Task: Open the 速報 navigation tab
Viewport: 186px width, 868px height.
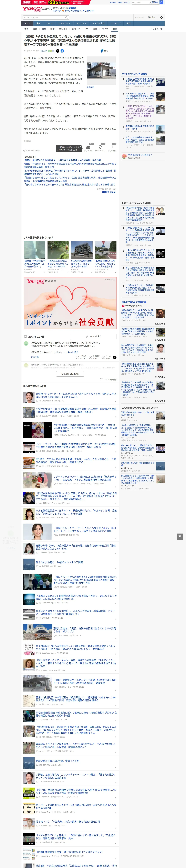Action: click(38, 24)
